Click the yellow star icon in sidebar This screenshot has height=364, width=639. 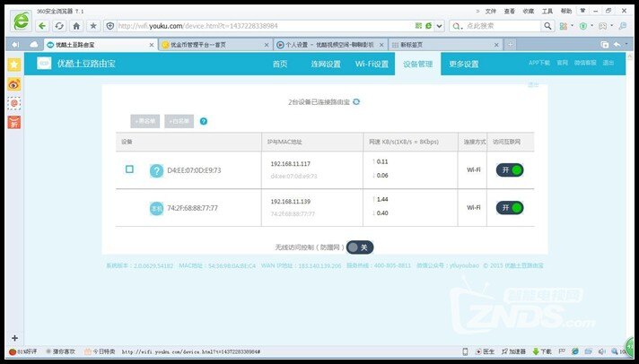(13, 65)
